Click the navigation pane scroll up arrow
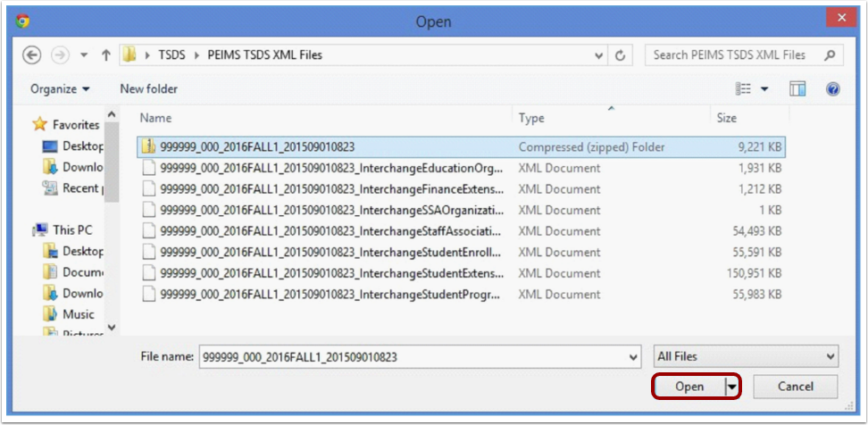This screenshot has width=868, height=425. click(x=112, y=115)
